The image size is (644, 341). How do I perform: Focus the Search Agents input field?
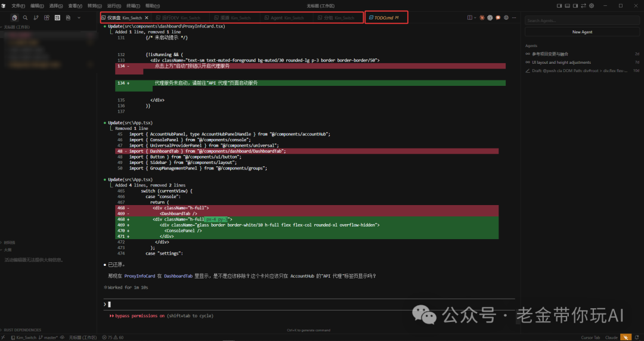[x=582, y=20]
